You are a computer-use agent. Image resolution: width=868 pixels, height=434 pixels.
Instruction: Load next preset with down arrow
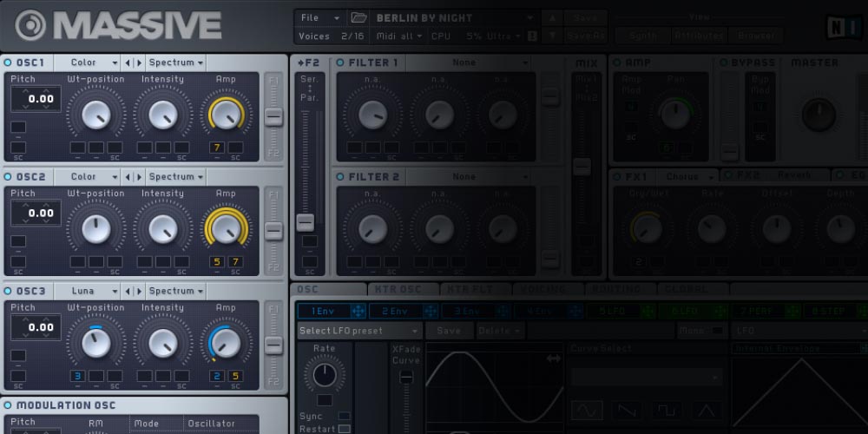coord(552,36)
